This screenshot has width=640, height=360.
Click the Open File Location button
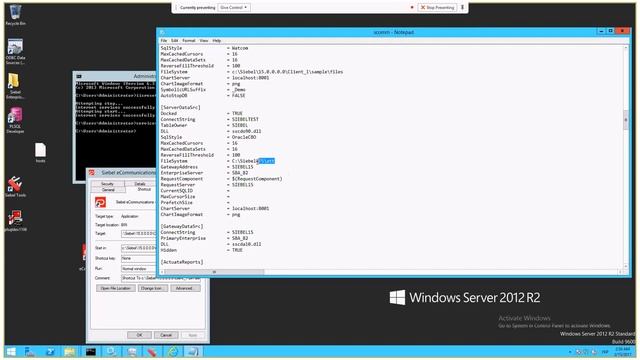tap(116, 288)
